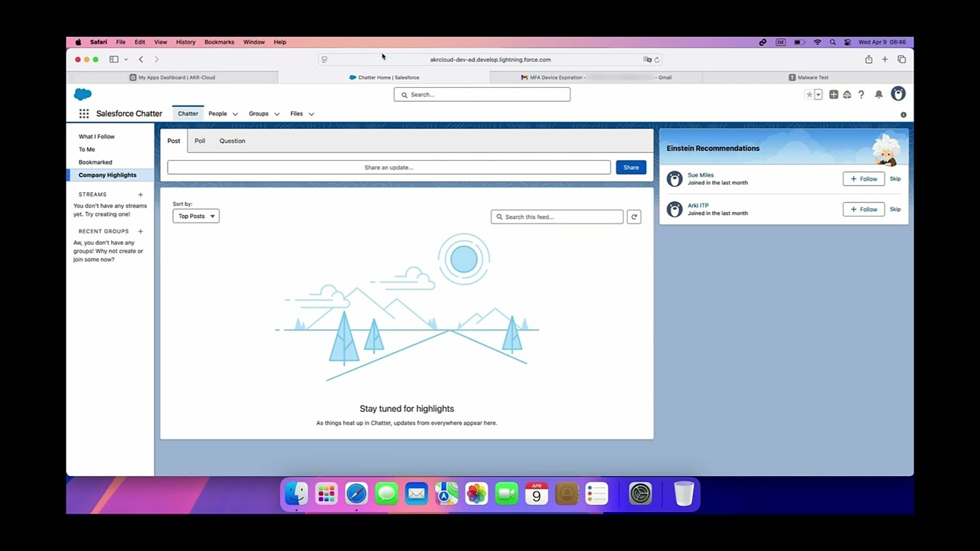Open the user profile avatar
The image size is (980, 551).
tap(898, 93)
